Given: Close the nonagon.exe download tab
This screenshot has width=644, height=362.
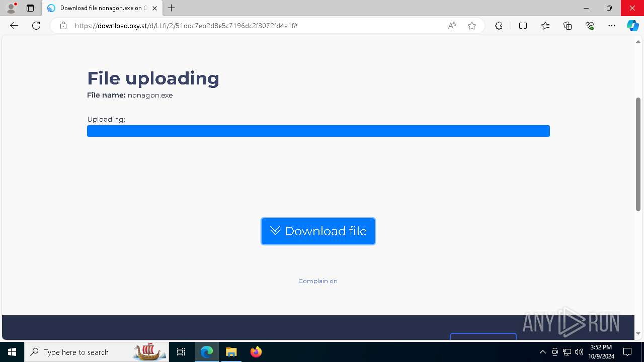Looking at the screenshot, I should 154,8.
